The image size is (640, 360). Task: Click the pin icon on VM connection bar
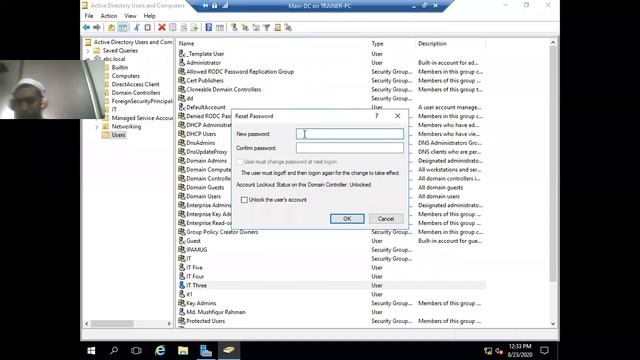pos(205,6)
